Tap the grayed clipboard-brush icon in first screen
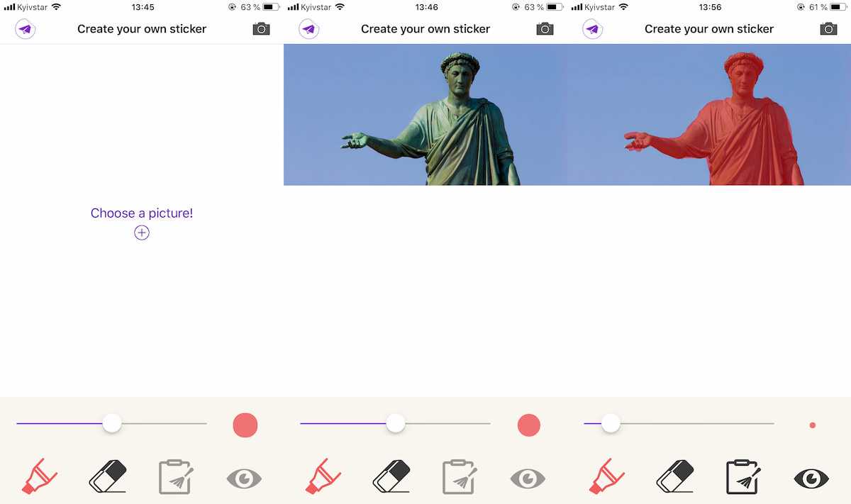Screen dimensions: 851x504 (176, 476)
